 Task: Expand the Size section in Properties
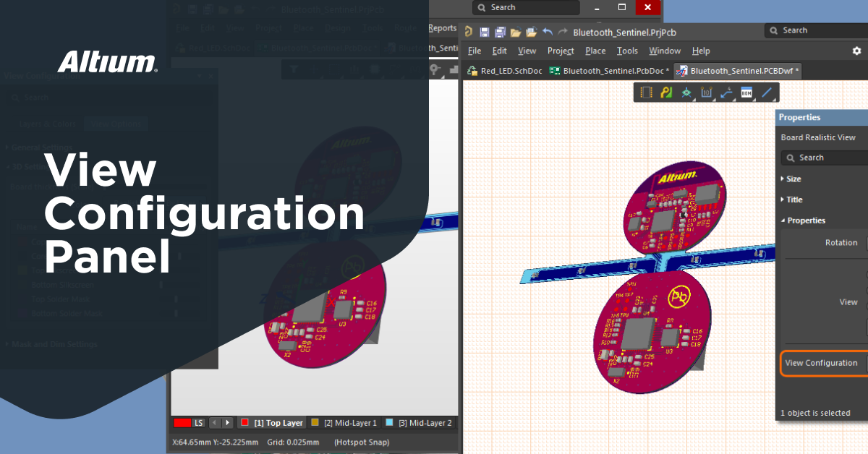click(x=793, y=179)
